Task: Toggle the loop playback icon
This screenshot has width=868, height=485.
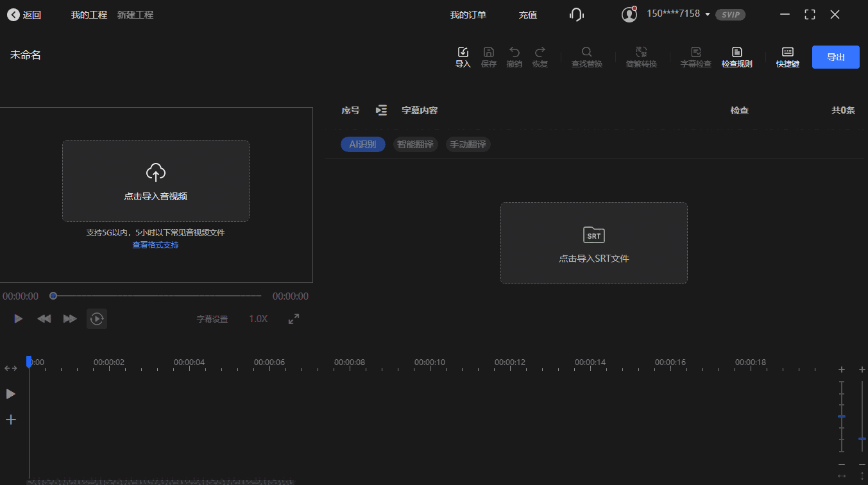Action: [x=97, y=319]
